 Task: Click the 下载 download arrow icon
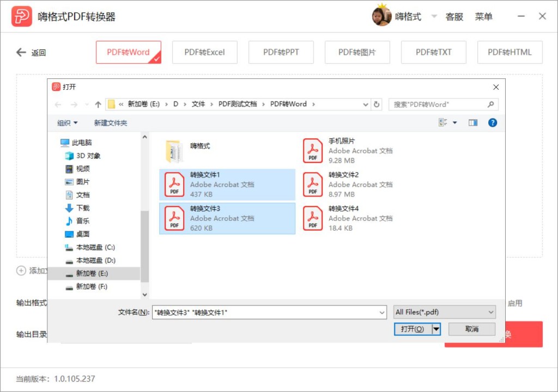[x=69, y=208]
